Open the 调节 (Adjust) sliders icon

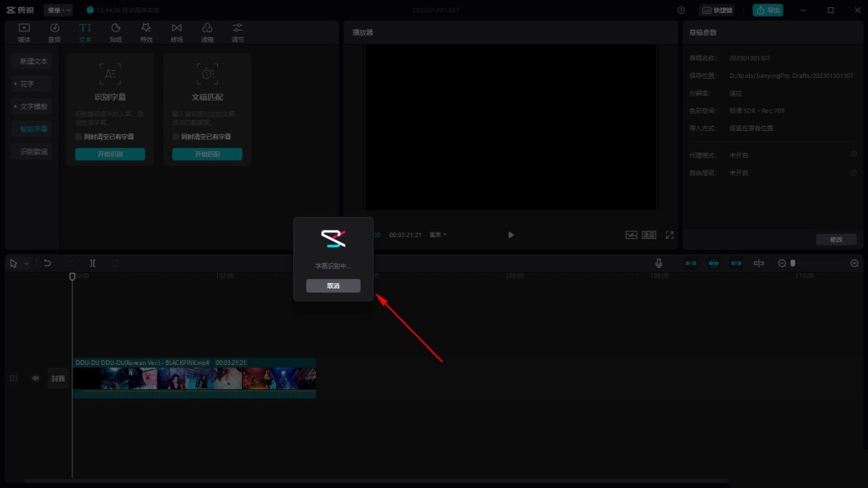point(237,32)
